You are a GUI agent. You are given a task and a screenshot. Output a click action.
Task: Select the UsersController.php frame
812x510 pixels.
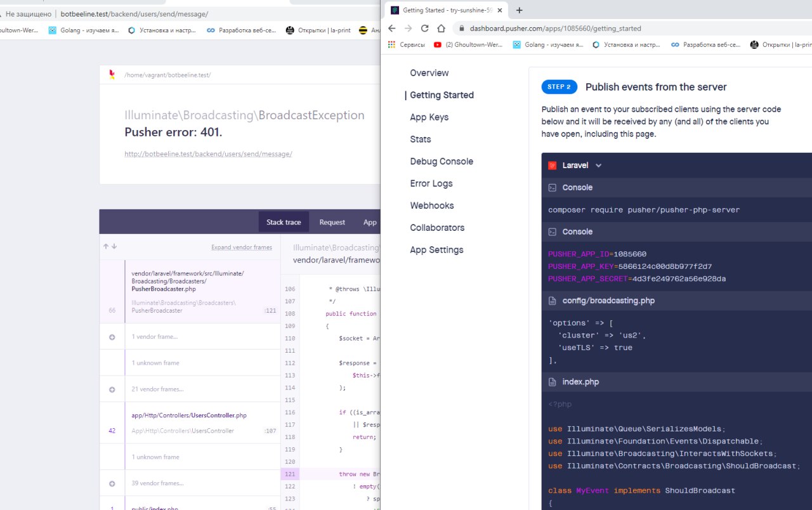(190, 422)
